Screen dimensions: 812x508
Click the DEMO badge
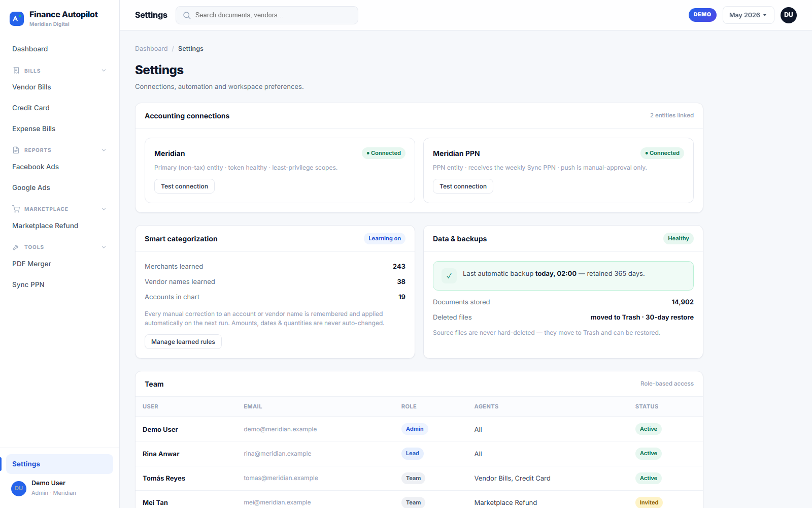tap(702, 15)
